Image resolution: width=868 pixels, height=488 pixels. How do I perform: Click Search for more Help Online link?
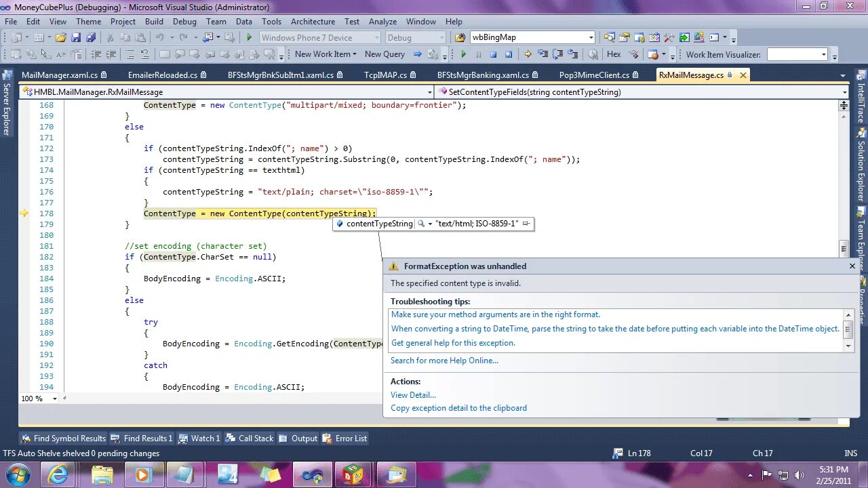[x=444, y=361]
